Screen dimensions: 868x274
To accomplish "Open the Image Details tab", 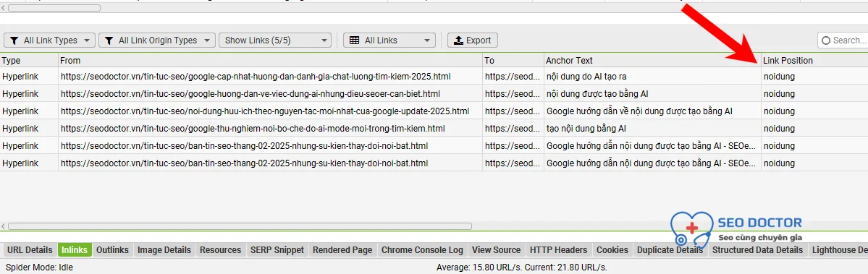I will point(164,250).
